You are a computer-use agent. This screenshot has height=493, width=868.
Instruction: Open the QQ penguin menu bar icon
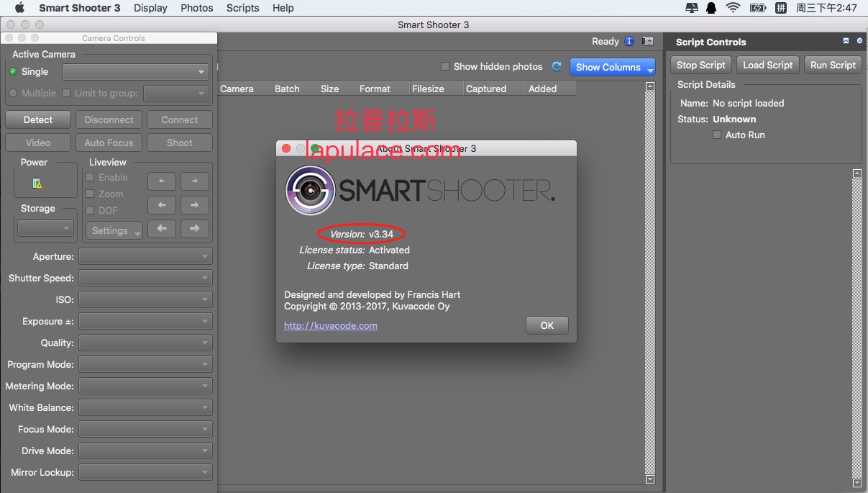point(711,8)
